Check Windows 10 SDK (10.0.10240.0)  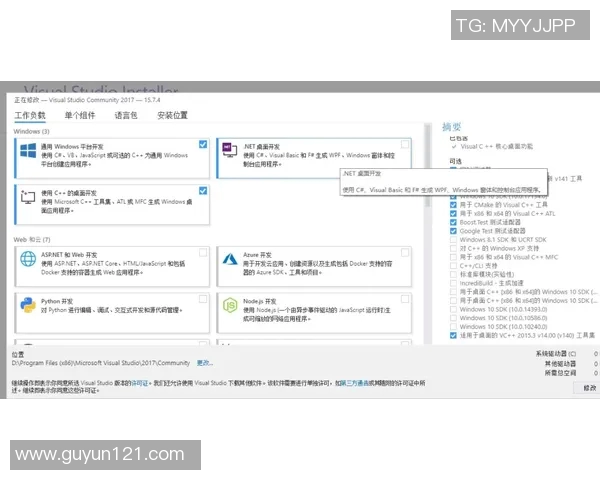453,327
